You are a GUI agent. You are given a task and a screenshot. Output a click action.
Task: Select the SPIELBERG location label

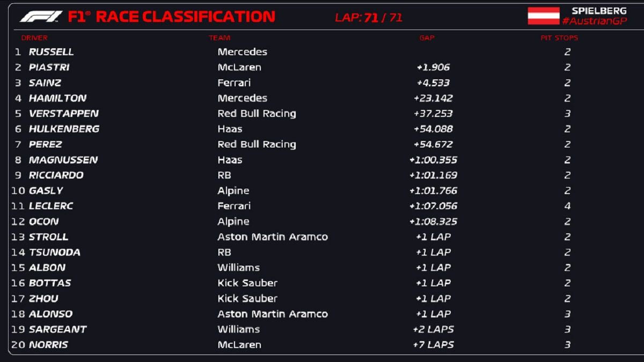(x=599, y=11)
